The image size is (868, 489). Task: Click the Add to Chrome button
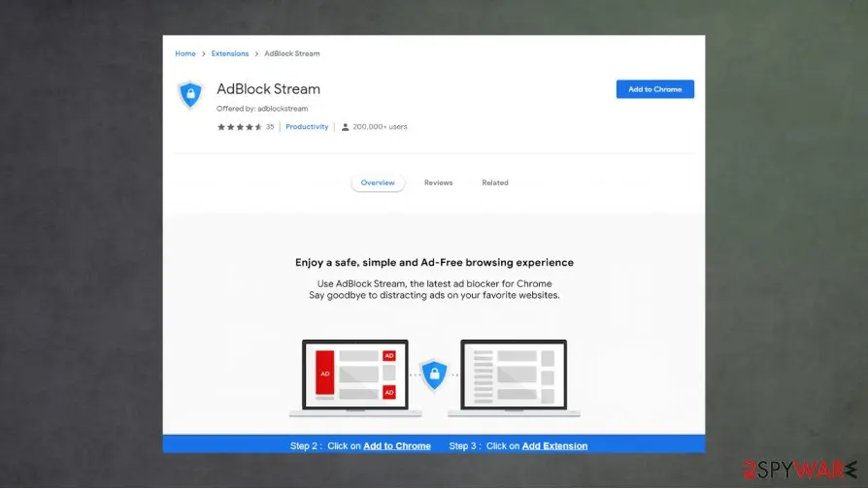click(x=654, y=89)
